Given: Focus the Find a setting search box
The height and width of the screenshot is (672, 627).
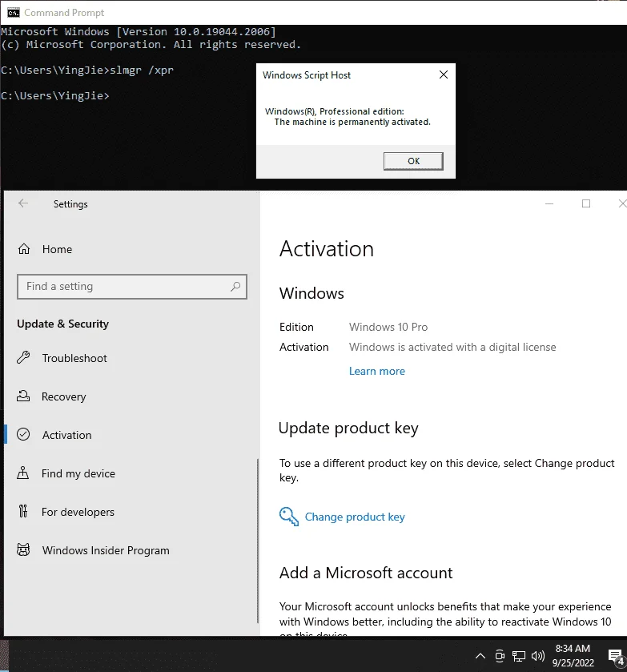Looking at the screenshot, I should click(132, 287).
